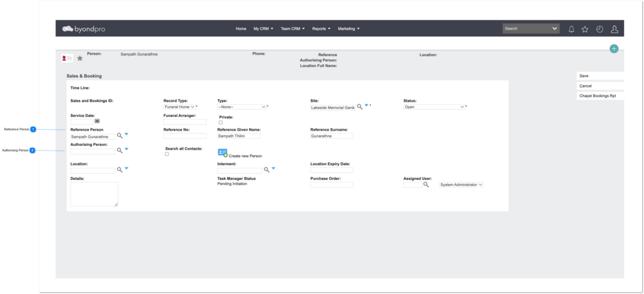The image size is (644, 294).
Task: Click the Purchase Order field
Action: (332, 185)
